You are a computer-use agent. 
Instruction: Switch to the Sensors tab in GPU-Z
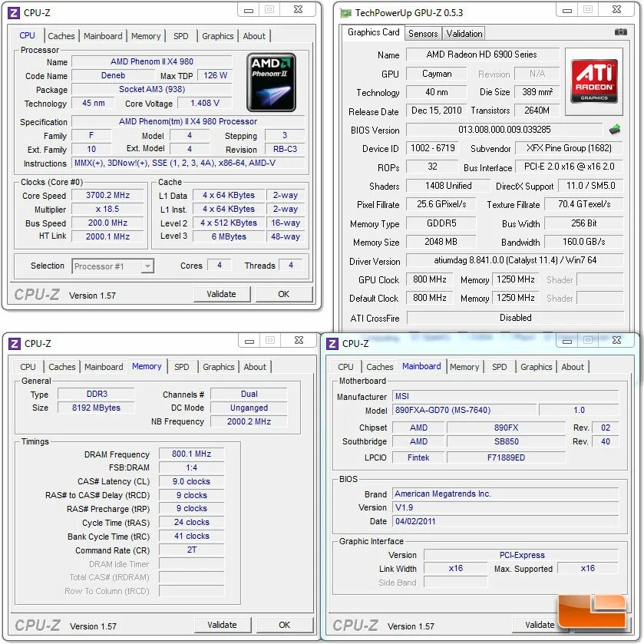pos(423,34)
